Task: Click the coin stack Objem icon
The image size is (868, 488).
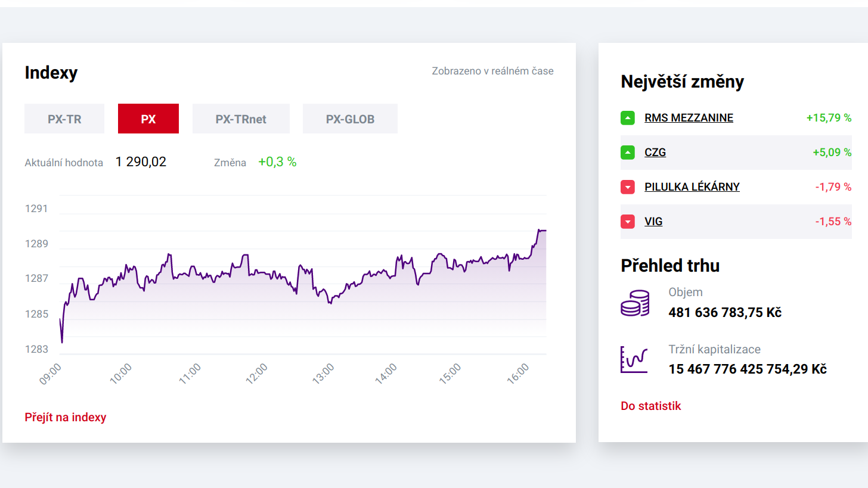Action: pos(635,303)
